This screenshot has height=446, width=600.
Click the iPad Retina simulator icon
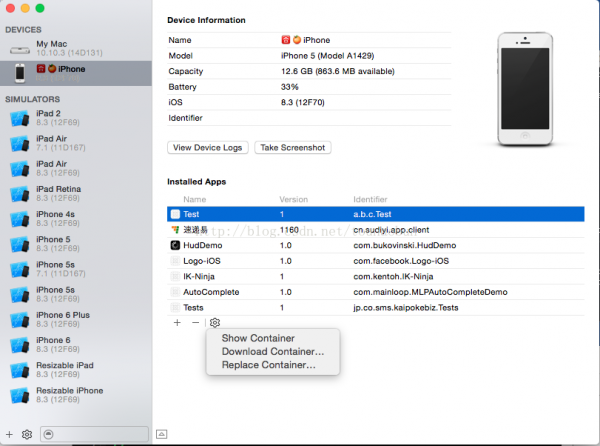[x=20, y=194]
